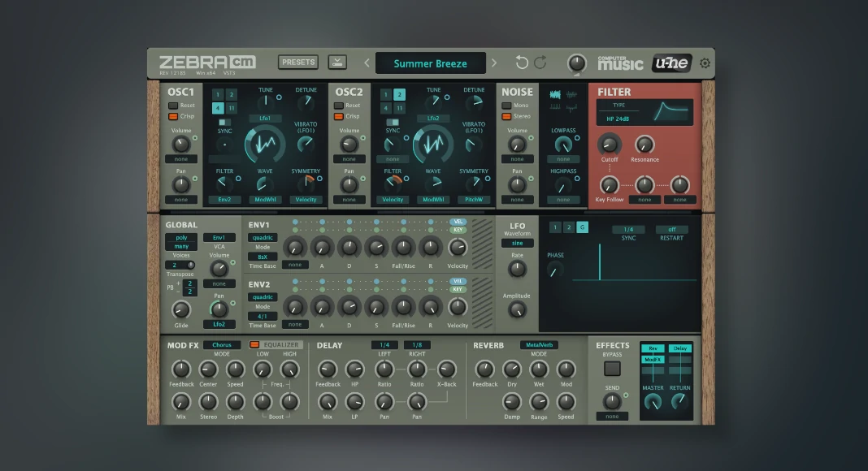Adjust the filter Resonance knob

(x=644, y=145)
